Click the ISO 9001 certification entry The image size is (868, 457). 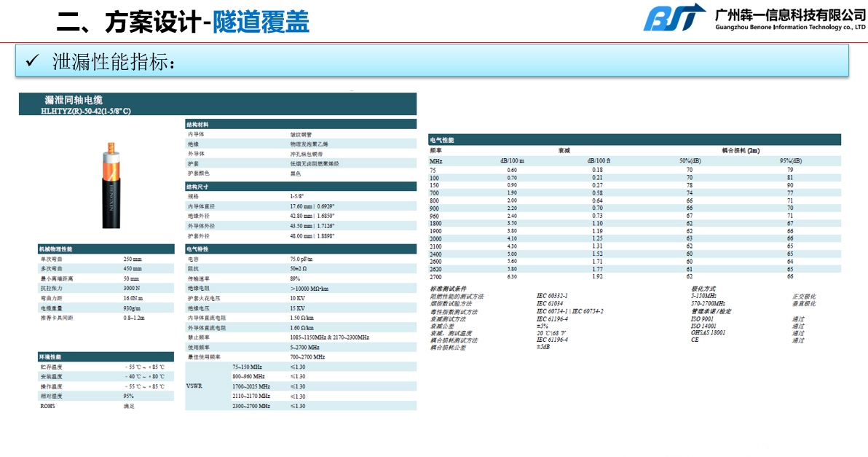click(703, 319)
